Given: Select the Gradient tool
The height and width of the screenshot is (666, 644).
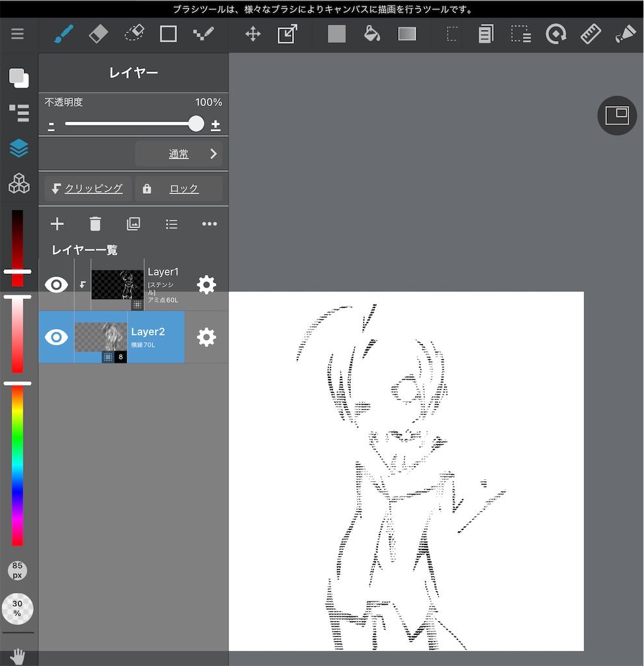Looking at the screenshot, I should point(407,34).
